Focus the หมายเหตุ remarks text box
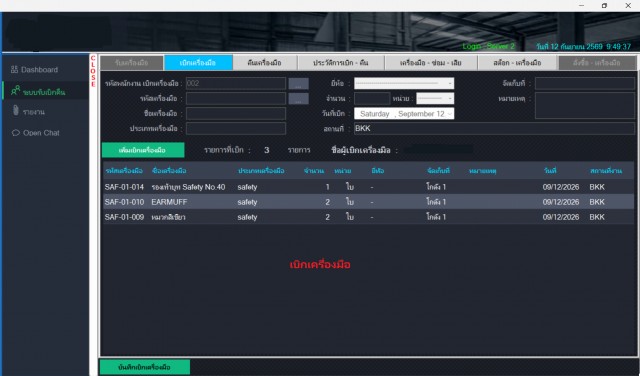Image resolution: width=640 pixels, height=376 pixels. click(x=585, y=106)
